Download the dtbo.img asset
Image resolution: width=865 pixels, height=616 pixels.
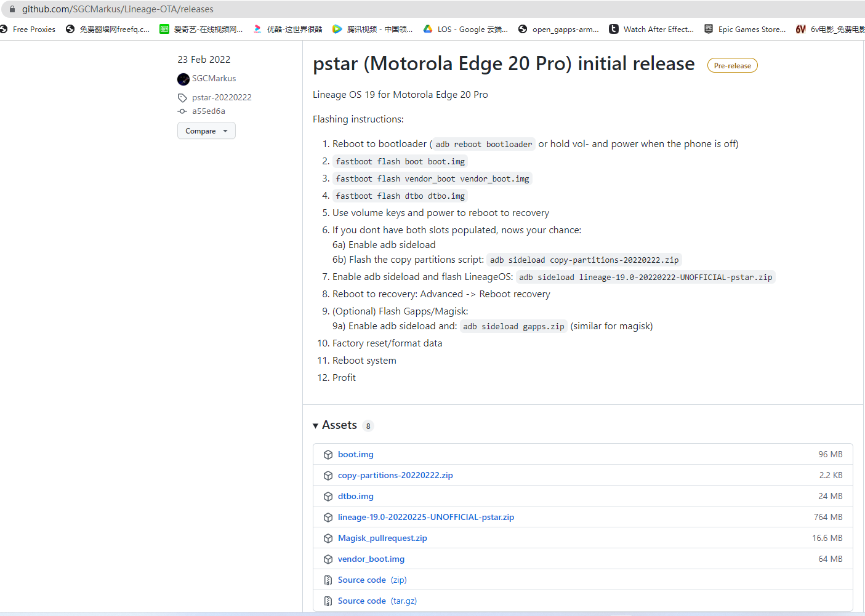pyautogui.click(x=356, y=497)
